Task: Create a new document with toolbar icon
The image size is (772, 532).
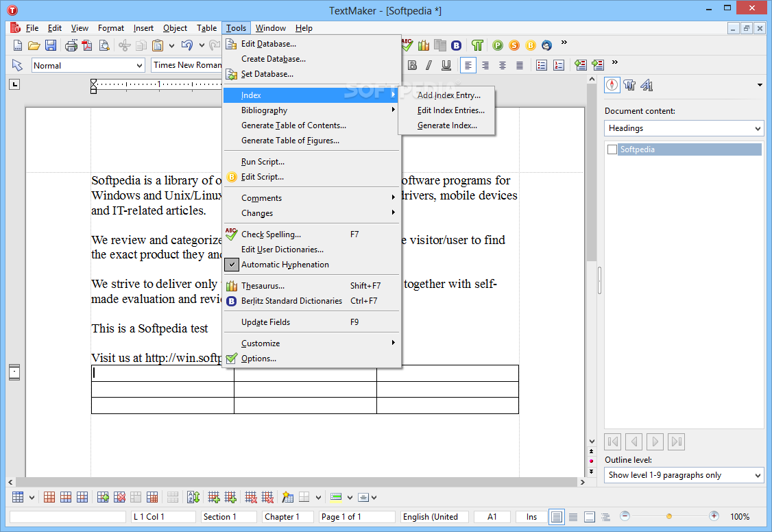Action: click(17, 46)
